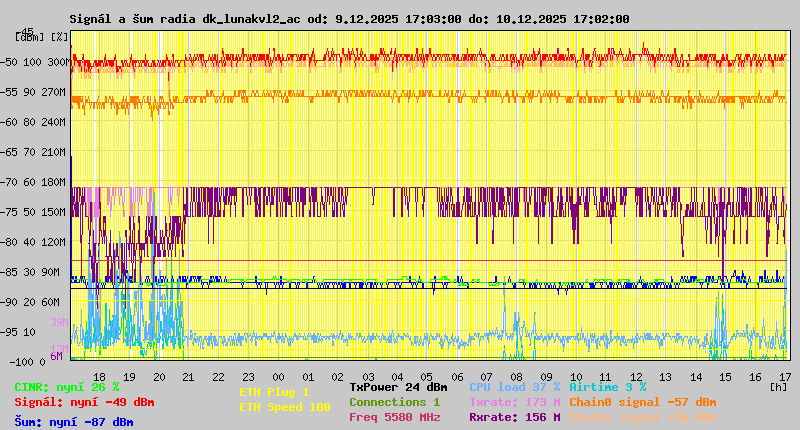Screen dimensions: 800x430
Task: Select the Freq 5580 MHz legend label
Action: 394,417
